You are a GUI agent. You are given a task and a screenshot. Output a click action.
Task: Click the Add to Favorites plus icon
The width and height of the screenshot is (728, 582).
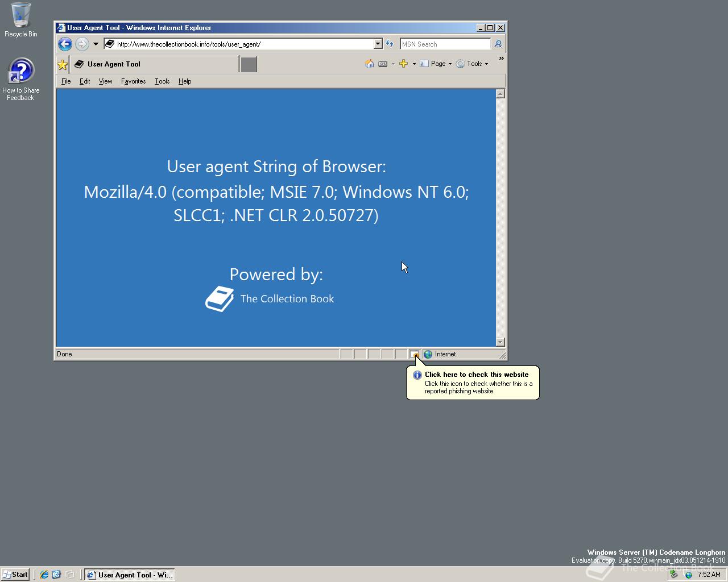tap(403, 64)
